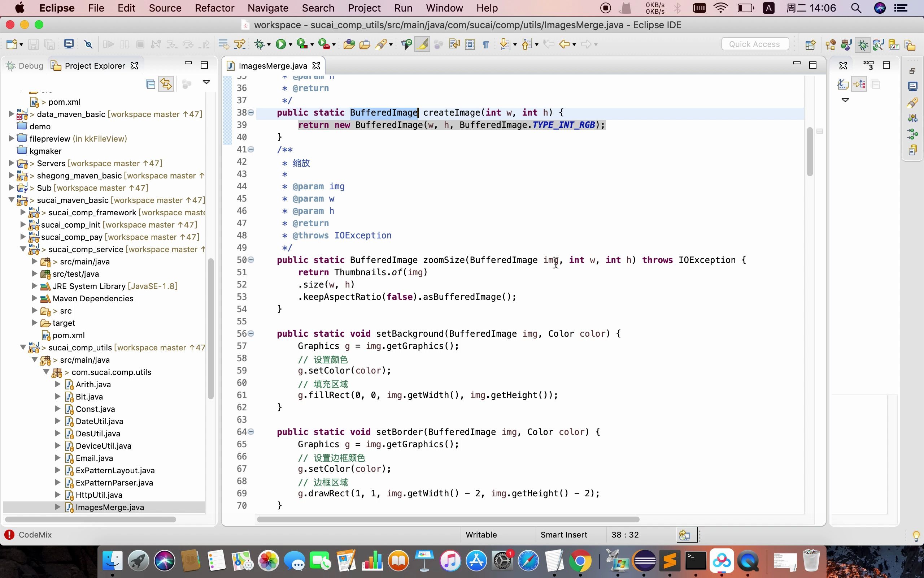This screenshot has width=924, height=578.
Task: Expand the Servers project node
Action: (11, 163)
